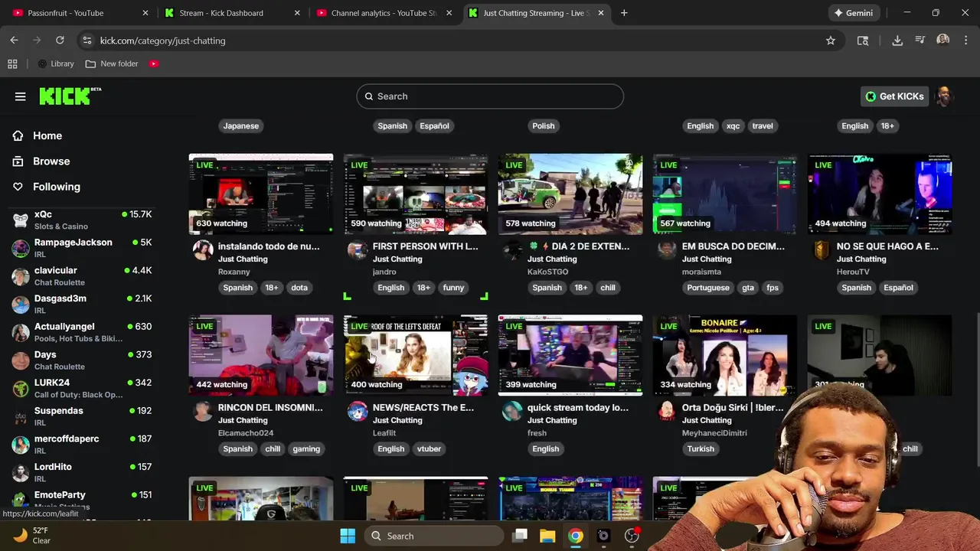Open Actuallyangel channel in sidebar
Image resolution: width=980 pixels, height=551 pixels.
[82, 332]
